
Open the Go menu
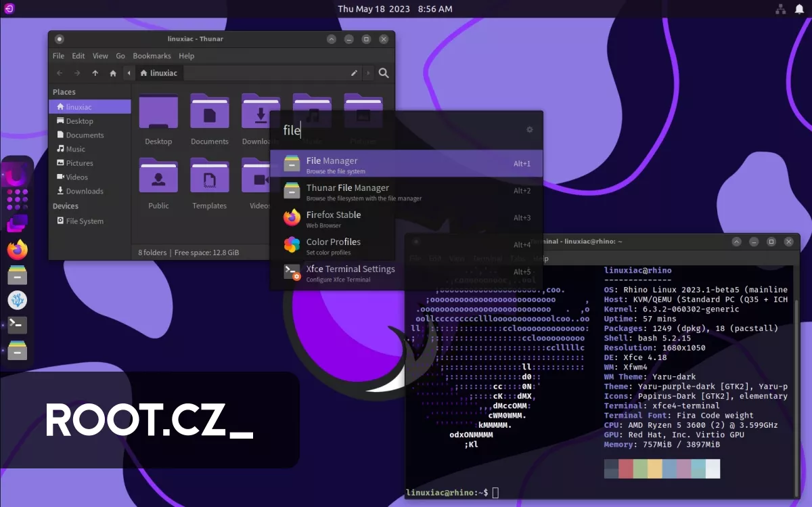[120, 56]
